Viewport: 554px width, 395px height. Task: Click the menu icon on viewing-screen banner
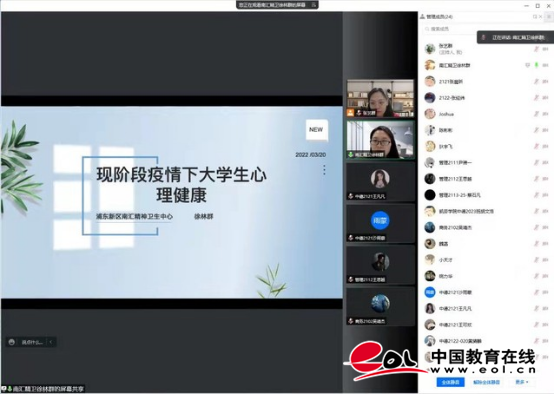point(313,5)
